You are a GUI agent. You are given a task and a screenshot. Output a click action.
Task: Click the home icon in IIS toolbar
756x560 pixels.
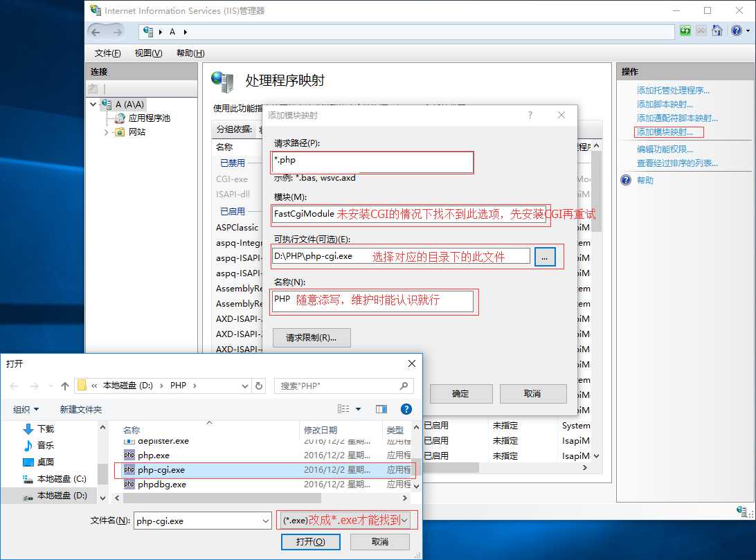click(717, 31)
